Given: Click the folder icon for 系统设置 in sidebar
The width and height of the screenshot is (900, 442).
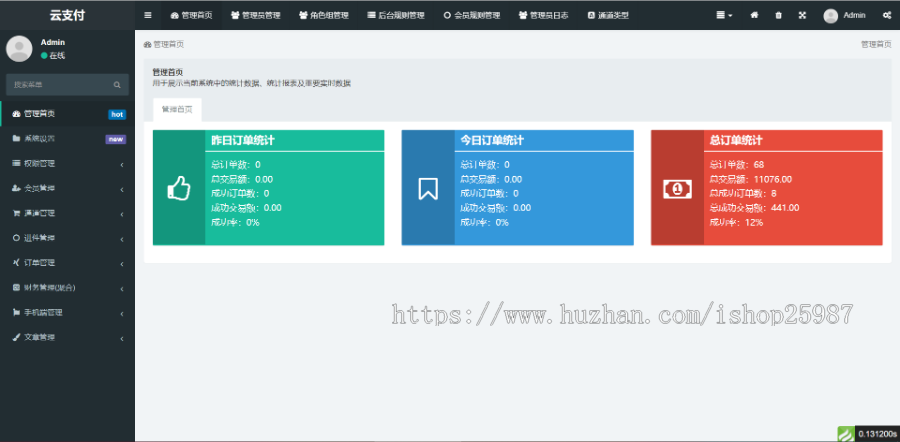Looking at the screenshot, I should (x=16, y=139).
